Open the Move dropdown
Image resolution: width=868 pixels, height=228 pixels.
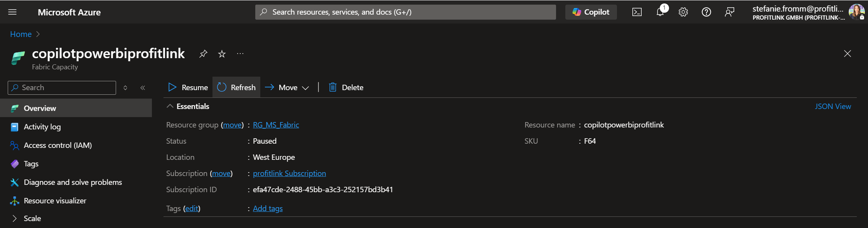(x=287, y=87)
